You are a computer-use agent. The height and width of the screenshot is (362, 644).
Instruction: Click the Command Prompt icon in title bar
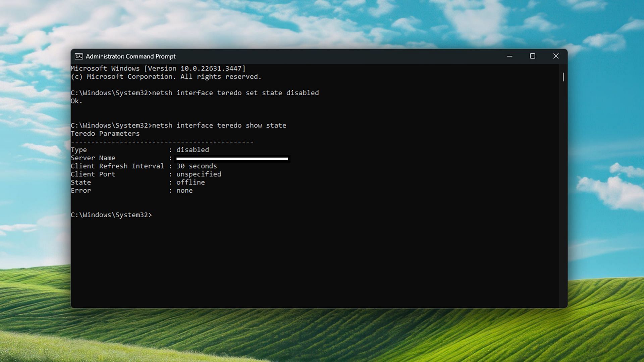click(x=78, y=56)
